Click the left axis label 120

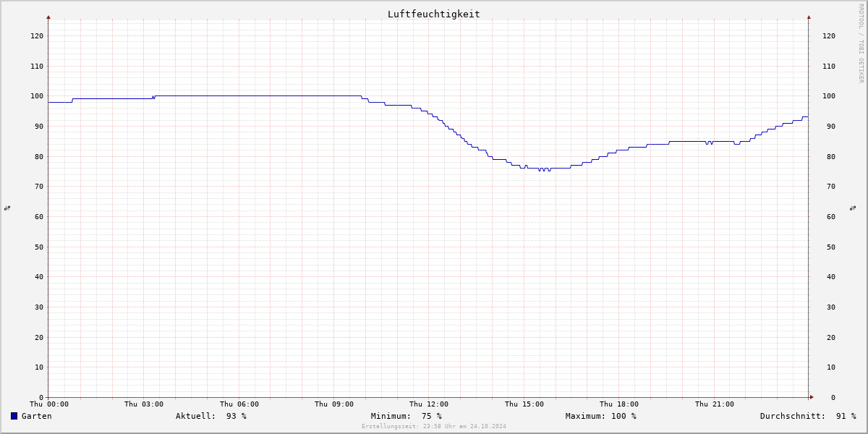(x=36, y=35)
